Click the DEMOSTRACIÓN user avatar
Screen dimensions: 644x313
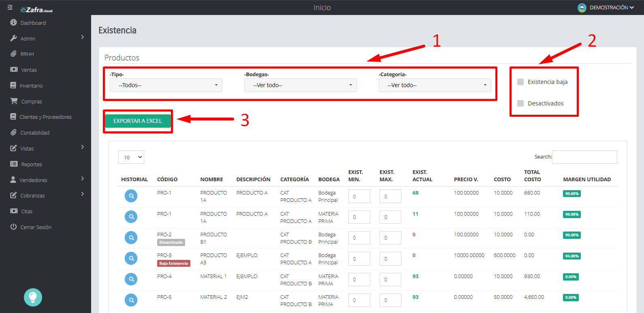[x=582, y=8]
